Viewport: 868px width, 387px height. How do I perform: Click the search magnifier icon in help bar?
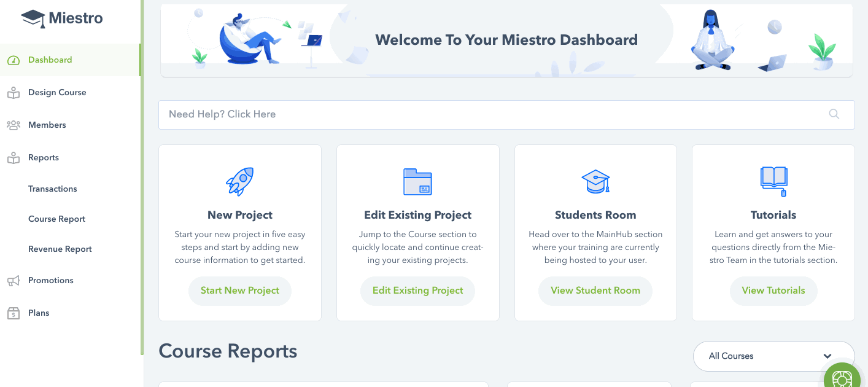point(834,114)
